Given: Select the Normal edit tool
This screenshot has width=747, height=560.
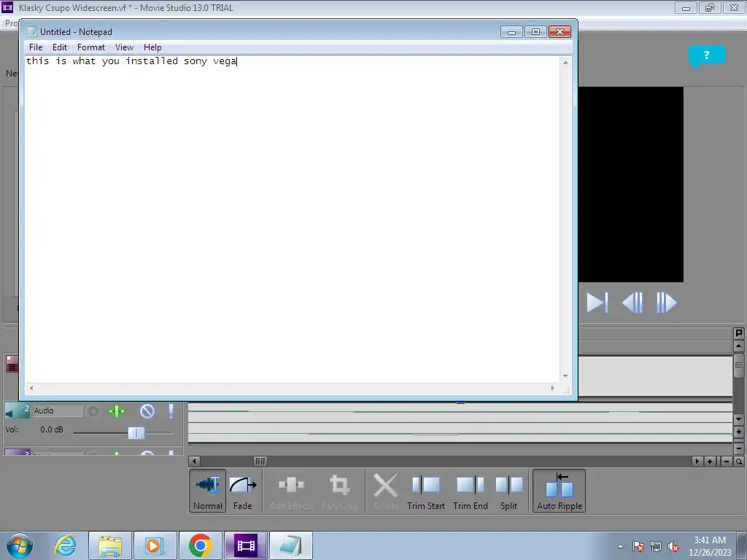Looking at the screenshot, I should [208, 491].
